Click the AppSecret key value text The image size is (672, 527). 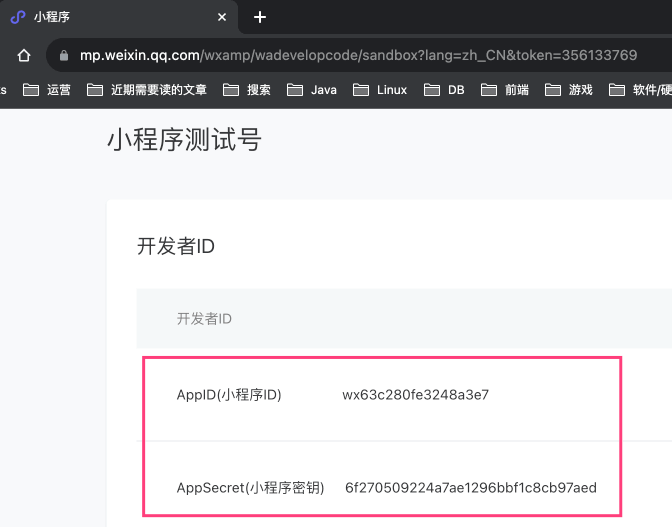click(470, 488)
